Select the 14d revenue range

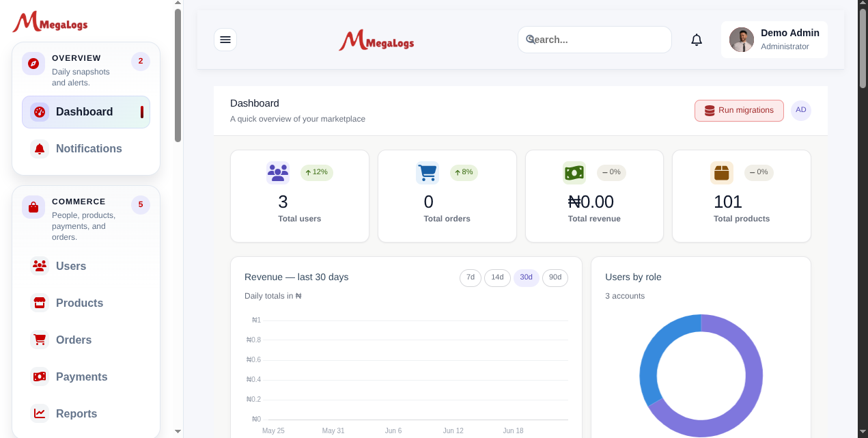point(497,278)
